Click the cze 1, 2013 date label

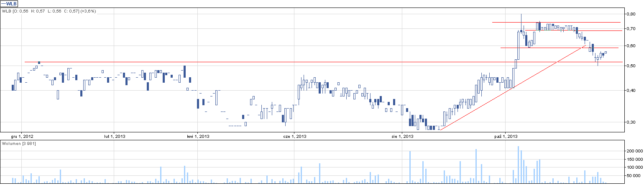(x=294, y=136)
